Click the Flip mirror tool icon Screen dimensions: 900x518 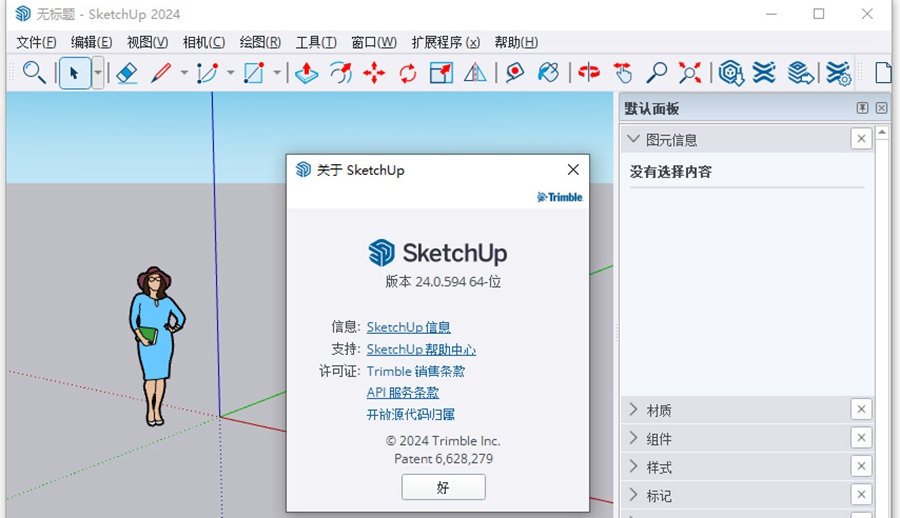[475, 73]
